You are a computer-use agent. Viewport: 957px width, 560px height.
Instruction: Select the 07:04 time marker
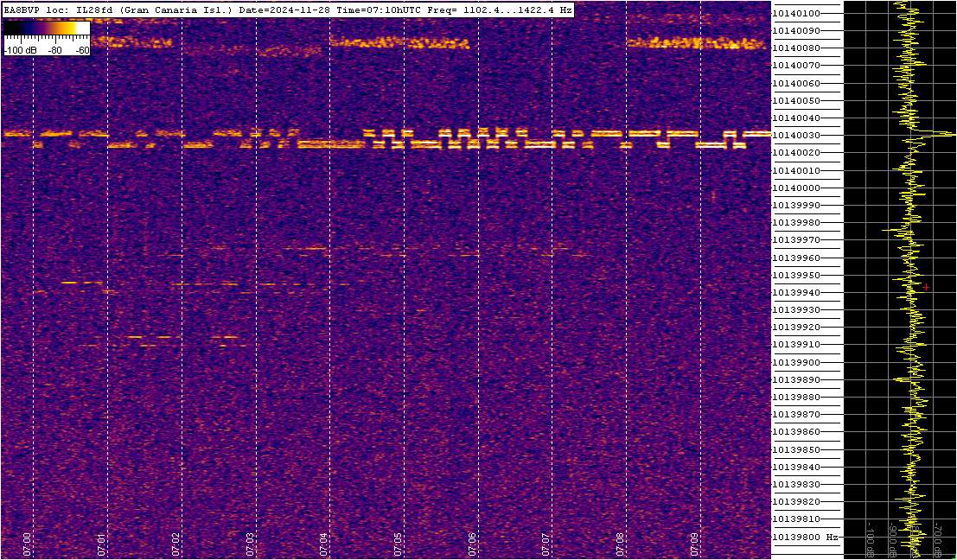(322, 544)
